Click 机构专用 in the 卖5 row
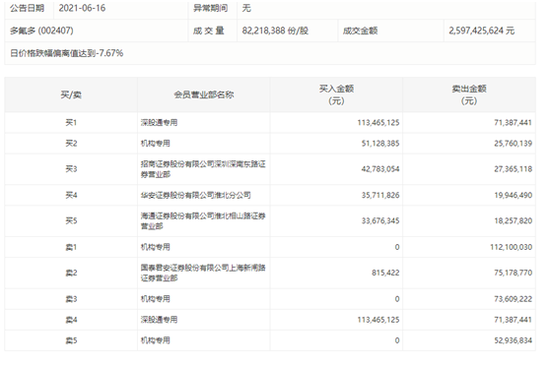This screenshot has height=367, width=550. point(155,340)
